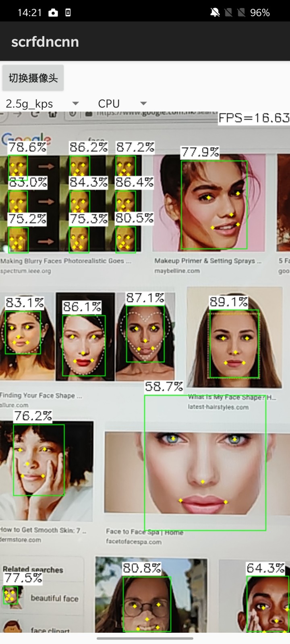This screenshot has height=644, width=290.
Task: Tap the FPS=16.63 counter overlay
Action: pos(254,118)
